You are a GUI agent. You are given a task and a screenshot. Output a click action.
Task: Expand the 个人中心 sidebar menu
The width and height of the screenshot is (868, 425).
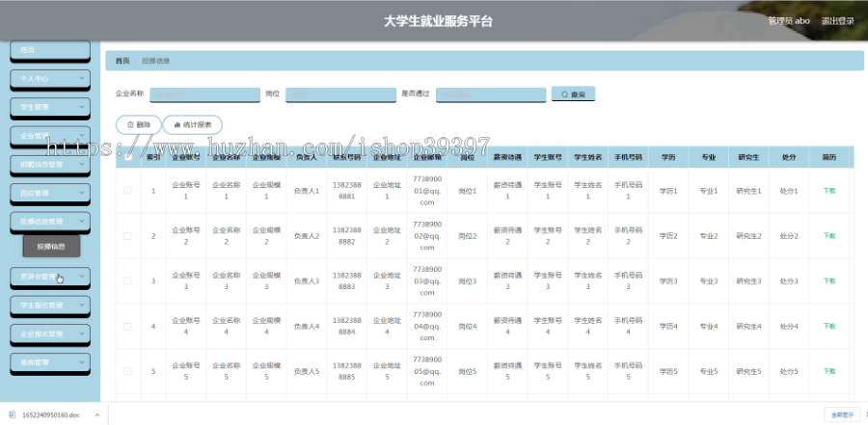[x=50, y=79]
